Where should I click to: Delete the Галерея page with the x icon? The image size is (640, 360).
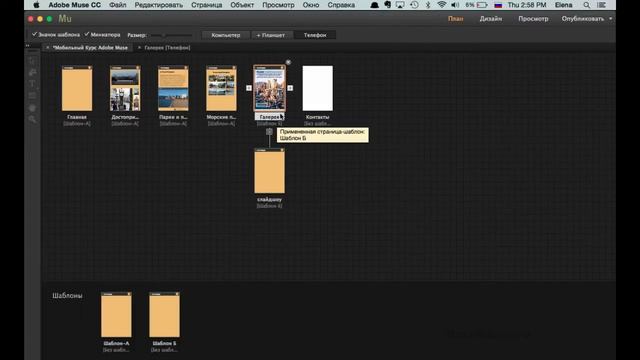pos(288,62)
